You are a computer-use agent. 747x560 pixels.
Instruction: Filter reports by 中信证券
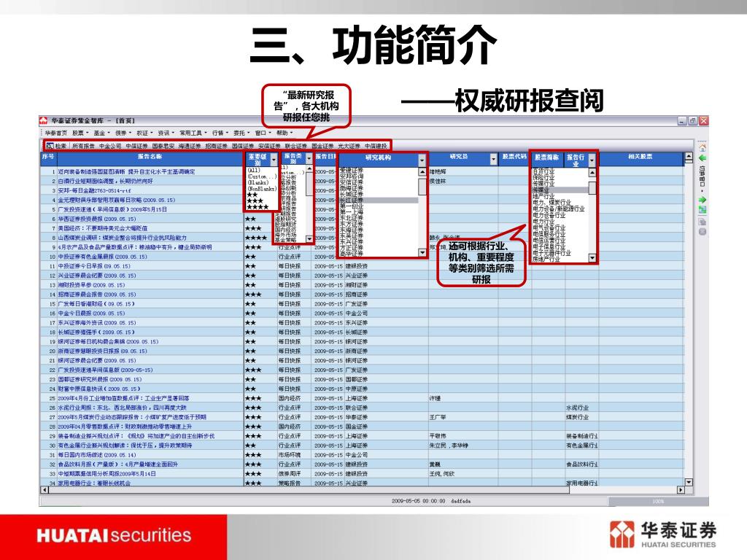[x=136, y=146]
